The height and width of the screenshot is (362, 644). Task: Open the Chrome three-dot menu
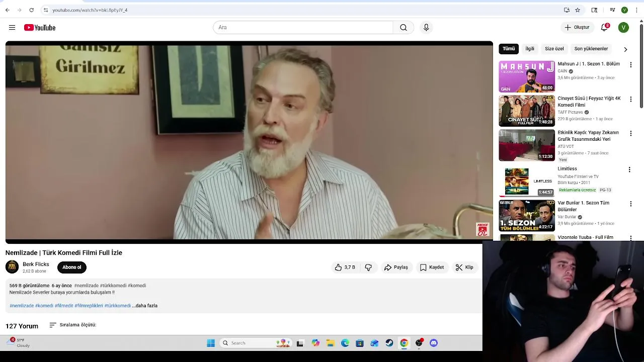tap(636, 10)
